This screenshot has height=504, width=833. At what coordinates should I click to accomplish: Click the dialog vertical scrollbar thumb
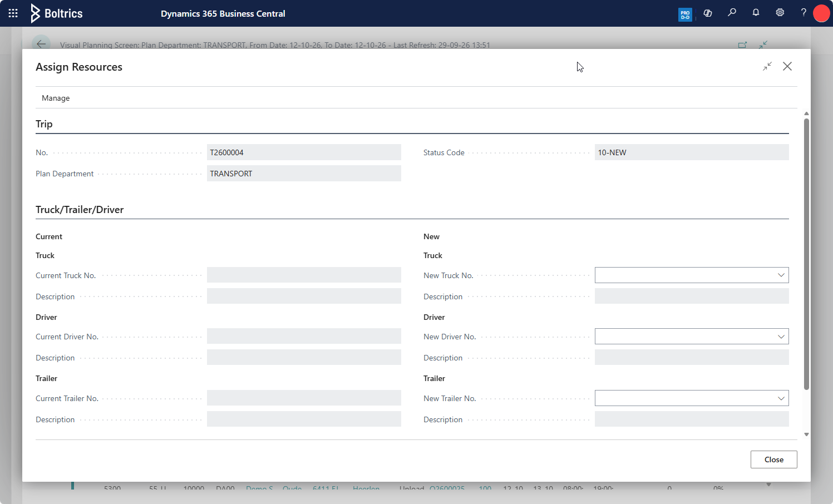pos(806,254)
